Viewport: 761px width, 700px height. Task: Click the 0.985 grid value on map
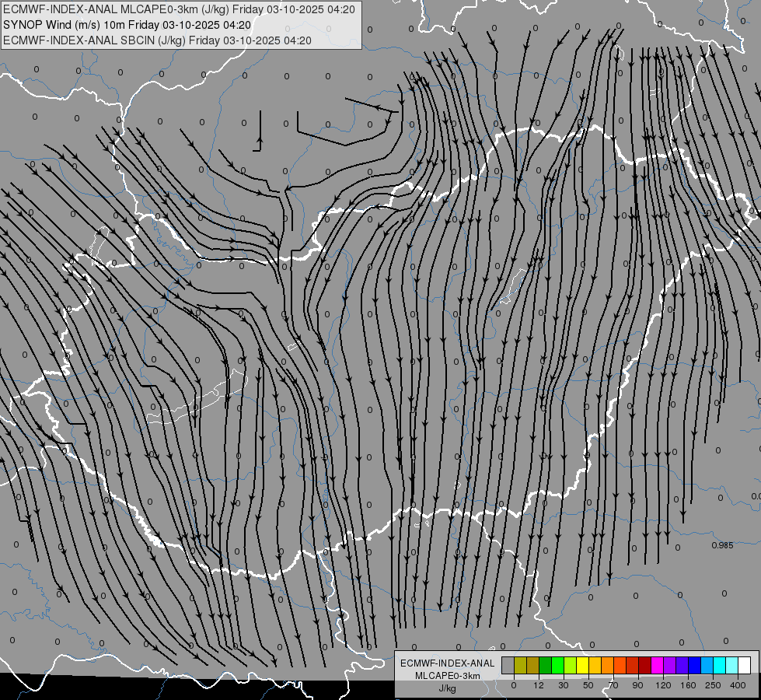coord(722,545)
